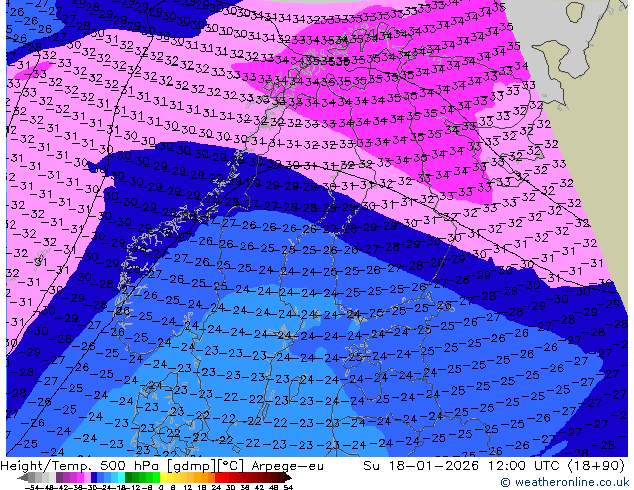
Task: Click the dark maroon right legend arrow
Action: tap(288, 477)
